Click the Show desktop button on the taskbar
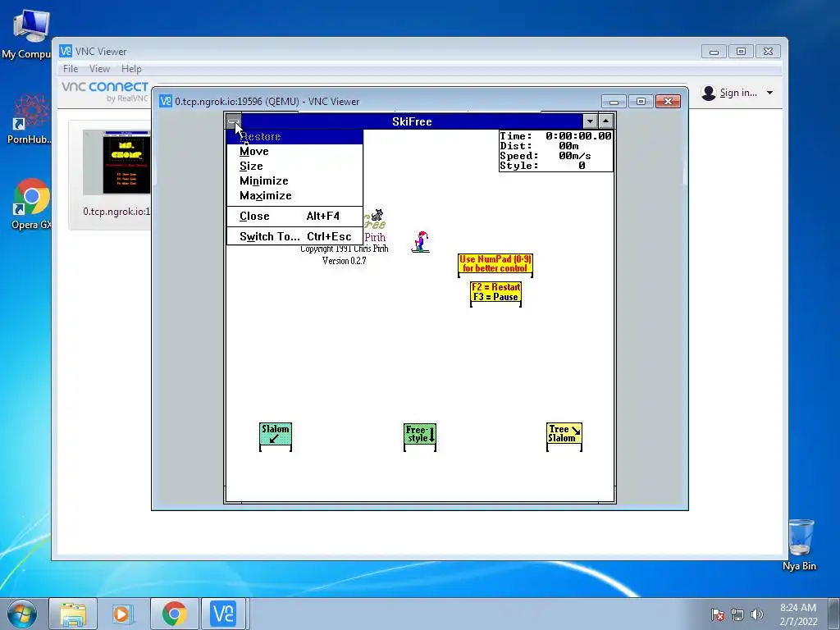The image size is (840, 630). [x=834, y=614]
